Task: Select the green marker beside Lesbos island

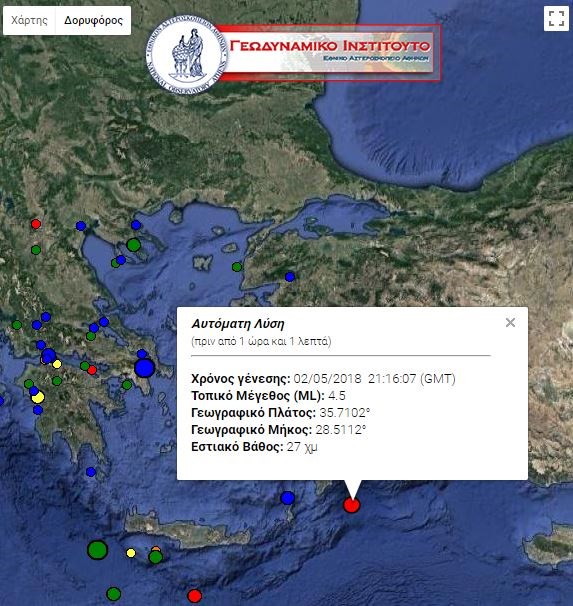Action: coord(237,267)
